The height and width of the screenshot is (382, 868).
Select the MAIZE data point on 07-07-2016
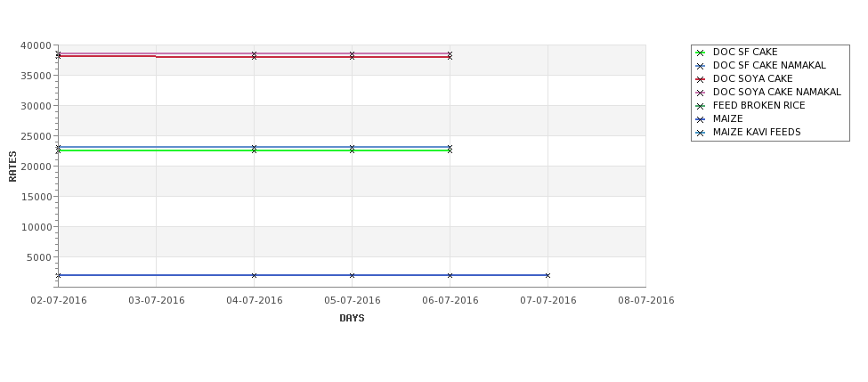[548, 275]
